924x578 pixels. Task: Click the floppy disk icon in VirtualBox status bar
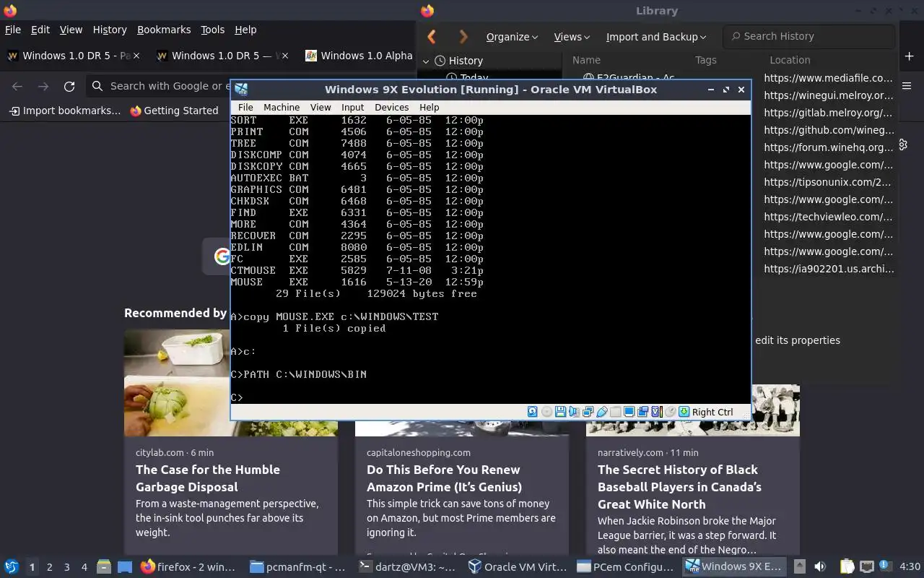click(x=560, y=412)
